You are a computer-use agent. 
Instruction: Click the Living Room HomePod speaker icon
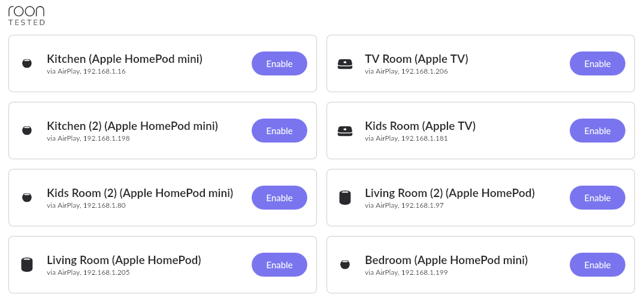(27, 265)
